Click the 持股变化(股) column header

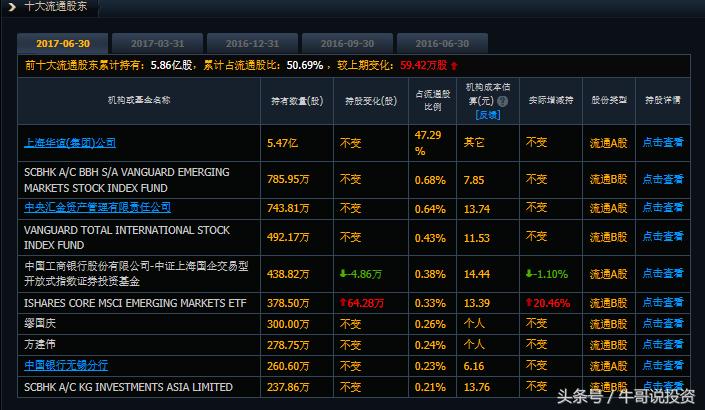point(371,101)
